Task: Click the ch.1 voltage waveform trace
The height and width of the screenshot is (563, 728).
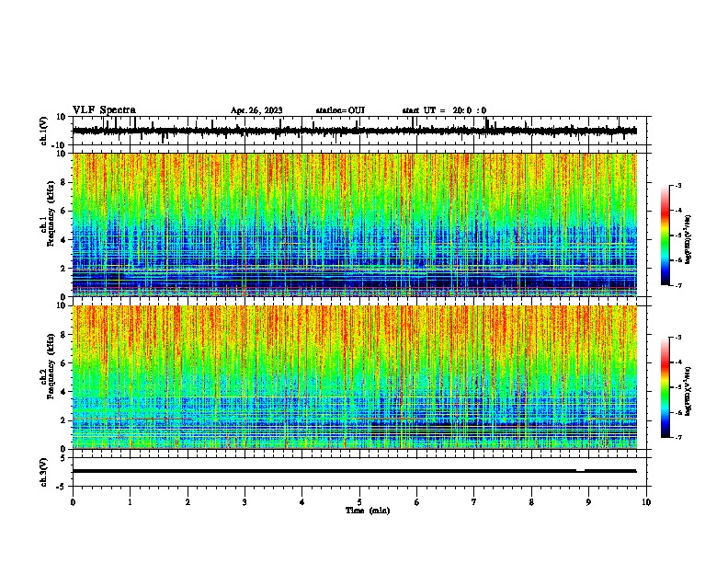Action: [x=354, y=131]
